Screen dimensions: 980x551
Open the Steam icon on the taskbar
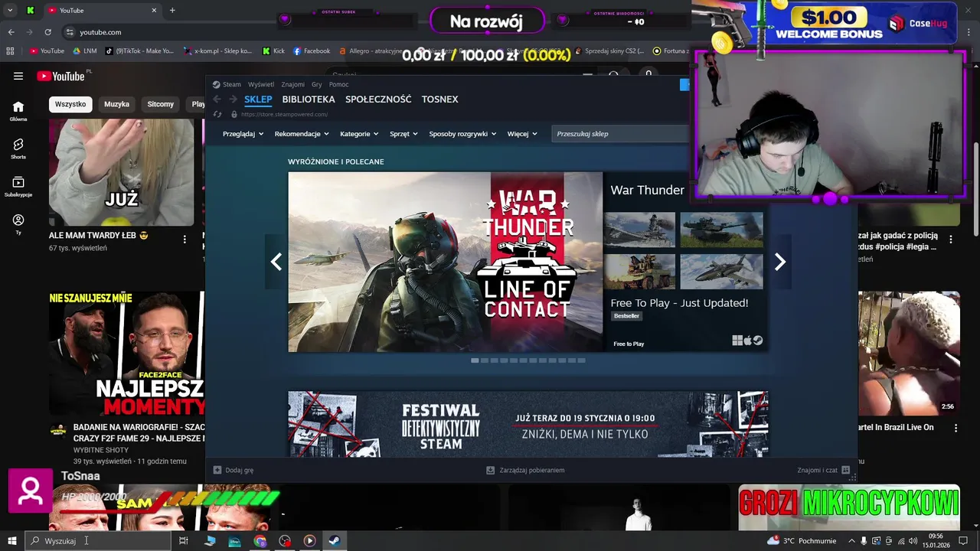335,541
